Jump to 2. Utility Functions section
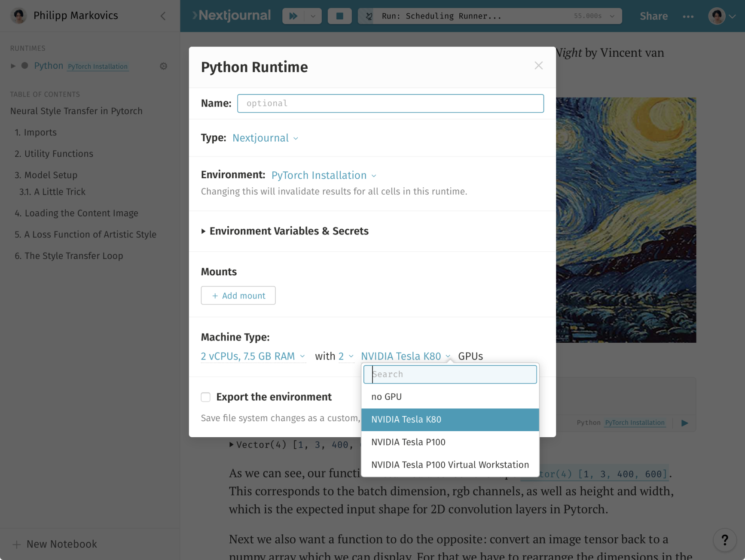This screenshot has height=560, width=745. tap(54, 154)
